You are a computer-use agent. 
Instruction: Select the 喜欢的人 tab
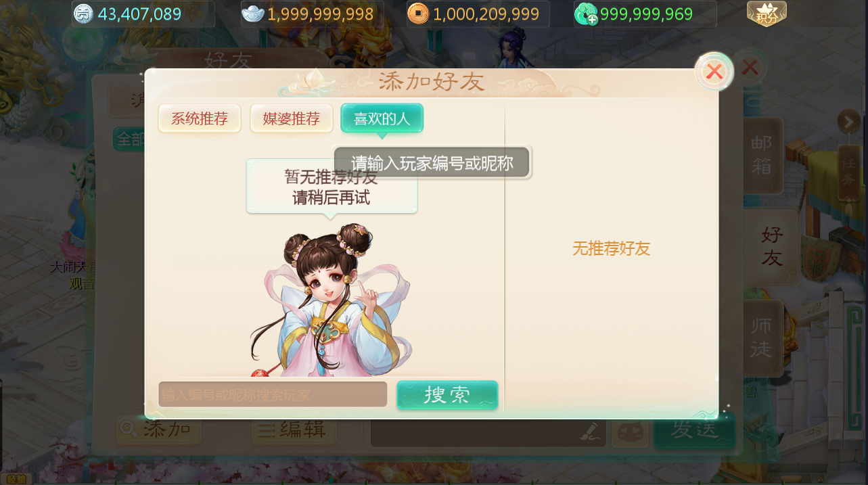click(x=382, y=118)
